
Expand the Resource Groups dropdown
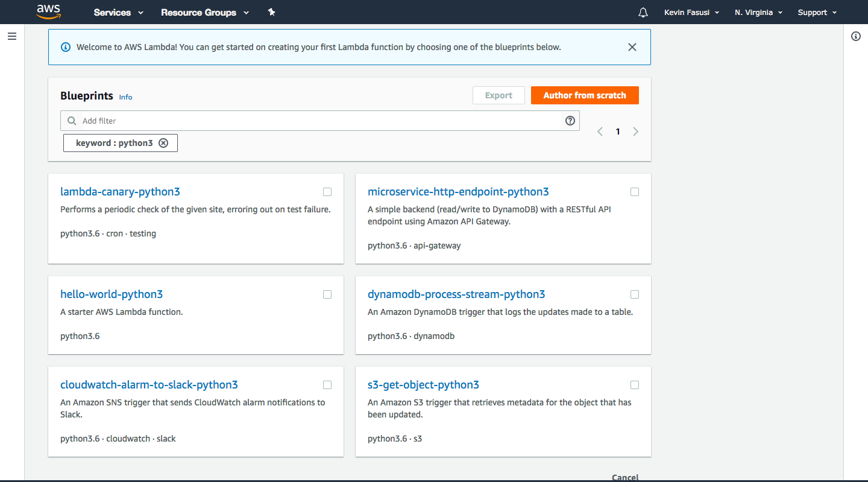coord(205,12)
